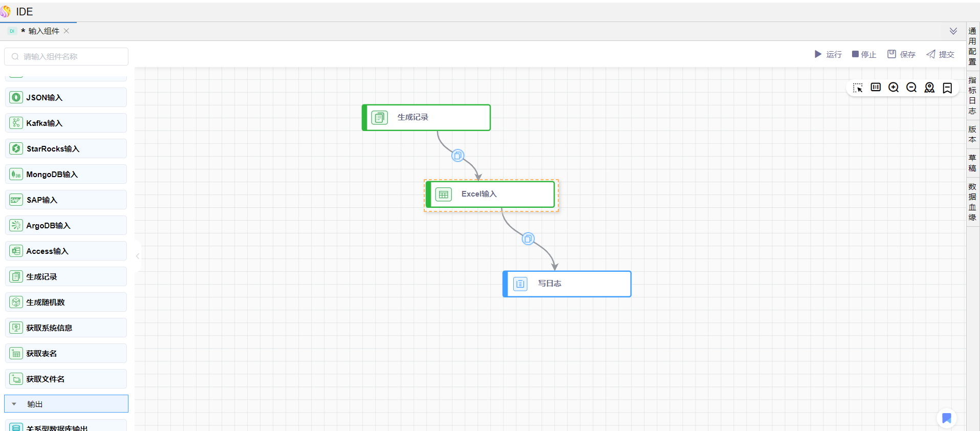Collapse the 输出 component category
980x431 pixels.
point(14,404)
